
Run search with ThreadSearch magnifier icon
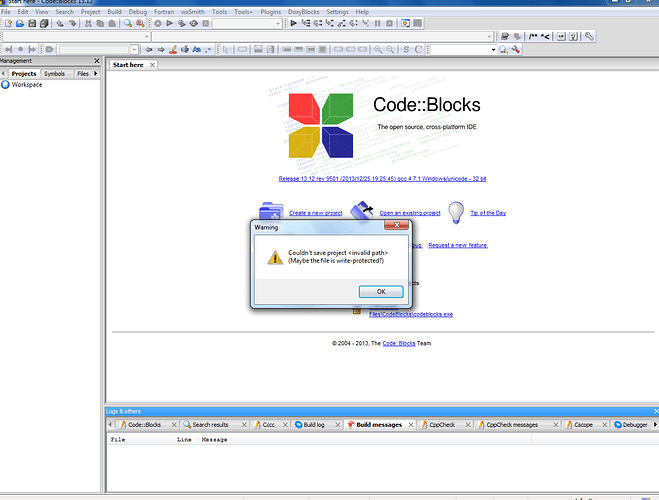pyautogui.click(x=503, y=50)
